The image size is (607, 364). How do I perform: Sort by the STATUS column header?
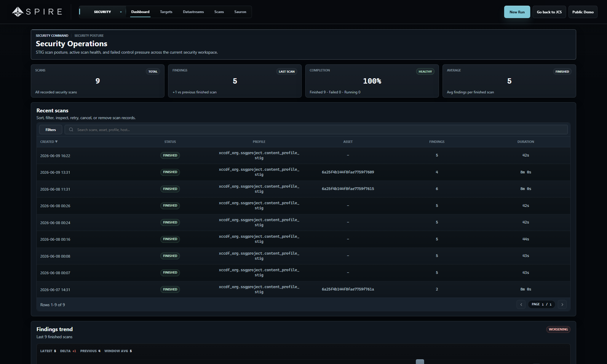(170, 142)
